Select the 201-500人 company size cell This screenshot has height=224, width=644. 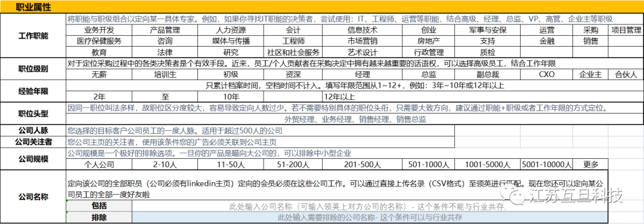tap(363, 164)
